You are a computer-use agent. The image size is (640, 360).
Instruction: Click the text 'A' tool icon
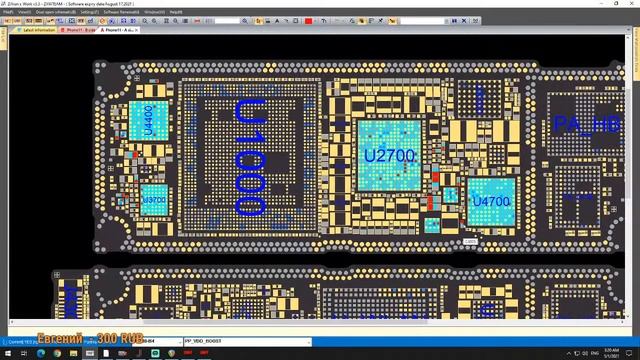[x=277, y=21]
